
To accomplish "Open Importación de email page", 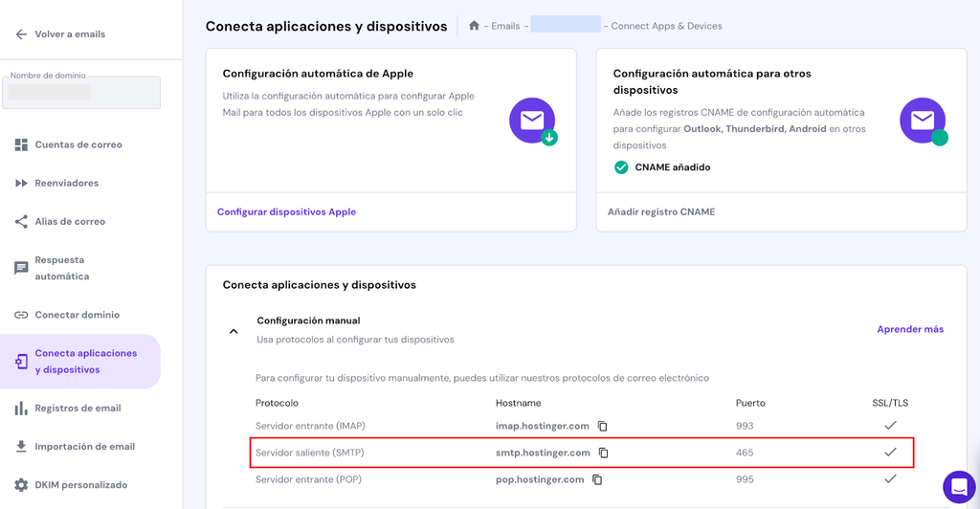I will 84,446.
